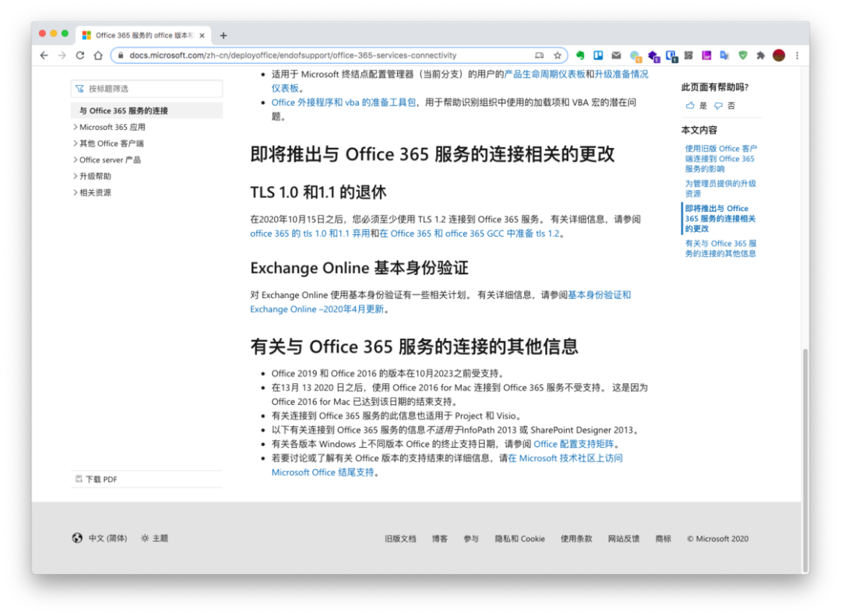Image resolution: width=841 pixels, height=616 pixels.
Task: Click the TLS 1.0 和1.1 的退休 heading
Action: (318, 192)
